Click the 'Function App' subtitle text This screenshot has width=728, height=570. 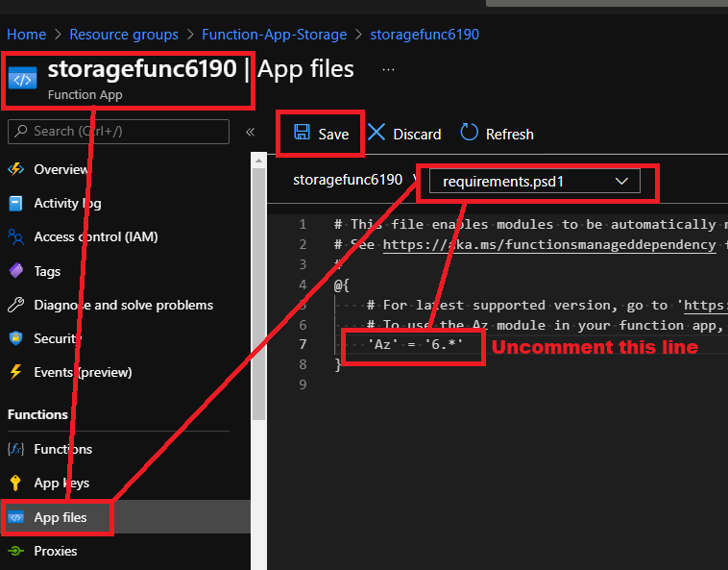pyautogui.click(x=85, y=95)
